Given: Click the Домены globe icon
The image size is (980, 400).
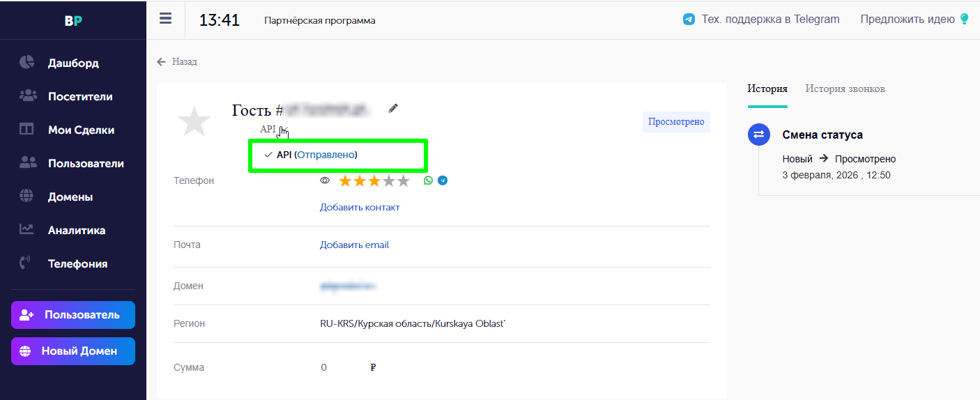Looking at the screenshot, I should click(x=26, y=196).
